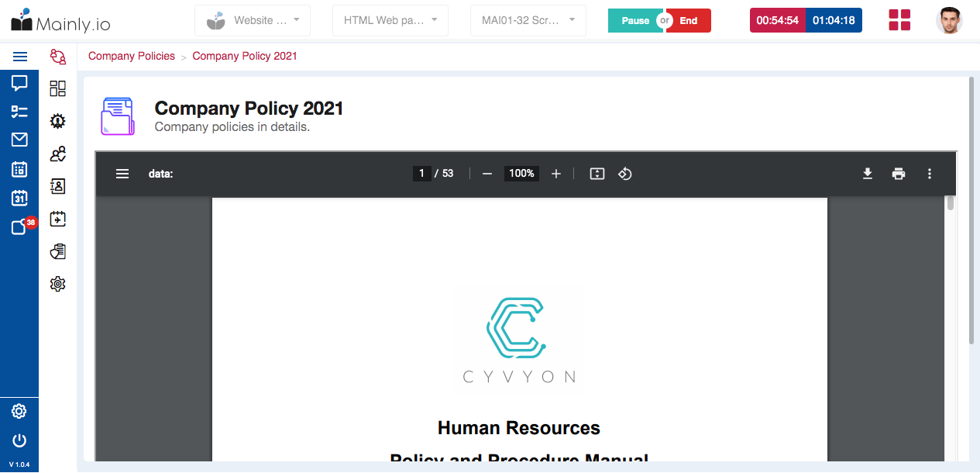The height and width of the screenshot is (473, 980).
Task: Open the hamburger menu in the blue sidebar
Action: 20,57
